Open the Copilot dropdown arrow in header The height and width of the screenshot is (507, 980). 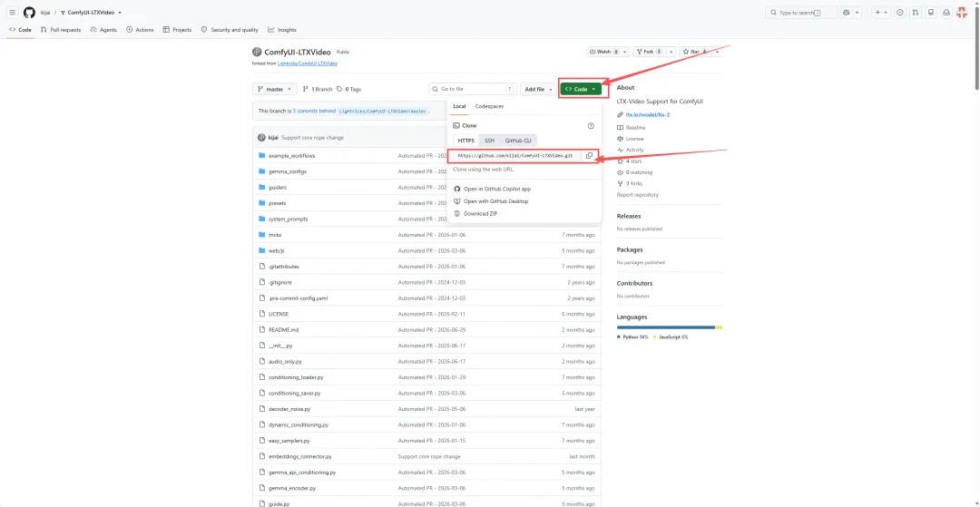(857, 13)
